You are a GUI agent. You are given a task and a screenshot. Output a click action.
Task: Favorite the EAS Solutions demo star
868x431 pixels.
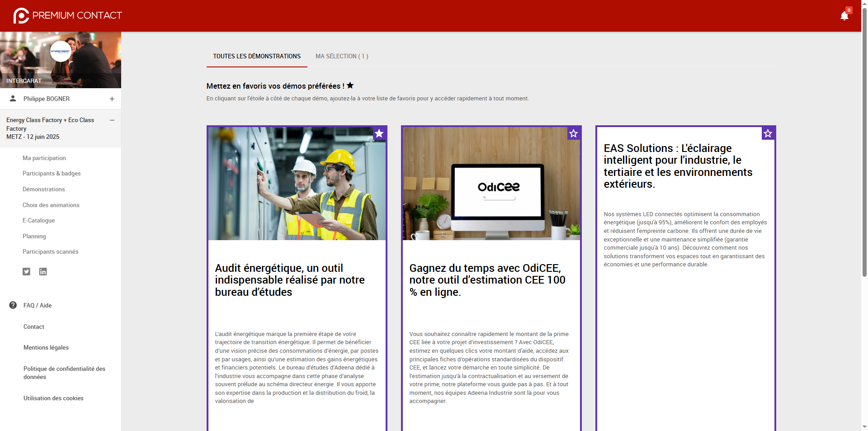click(x=768, y=133)
